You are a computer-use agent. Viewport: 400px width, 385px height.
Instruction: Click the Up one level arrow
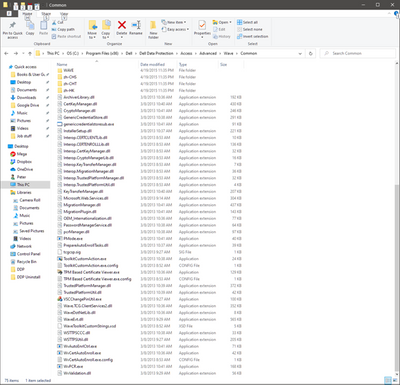30,53
